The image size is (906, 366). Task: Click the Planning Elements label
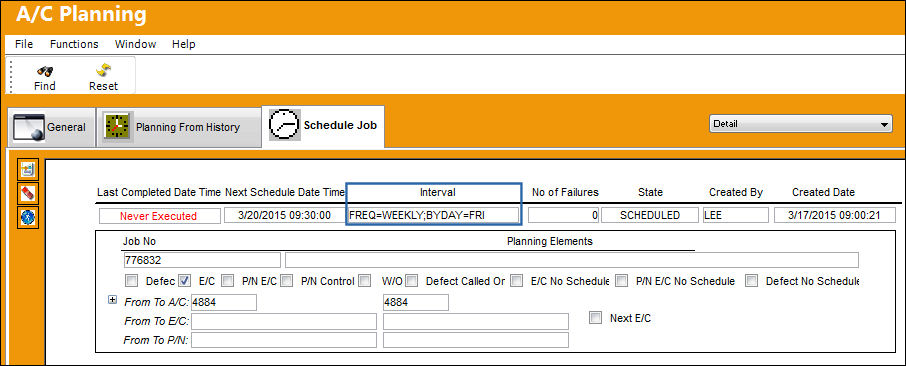point(549,241)
